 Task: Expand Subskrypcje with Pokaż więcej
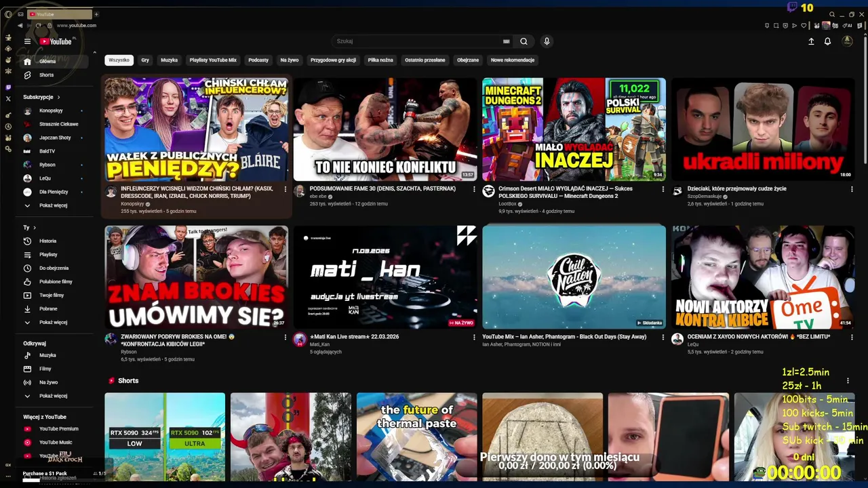(x=54, y=205)
